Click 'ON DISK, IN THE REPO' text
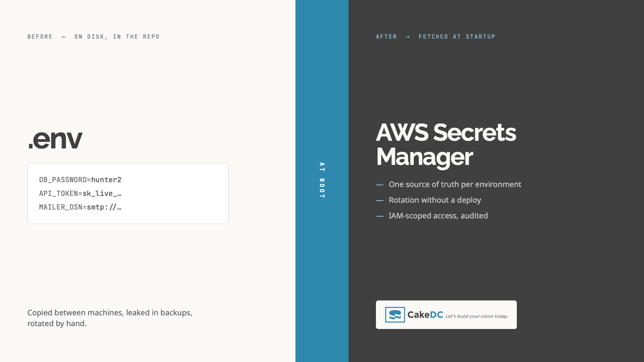 pyautogui.click(x=117, y=37)
